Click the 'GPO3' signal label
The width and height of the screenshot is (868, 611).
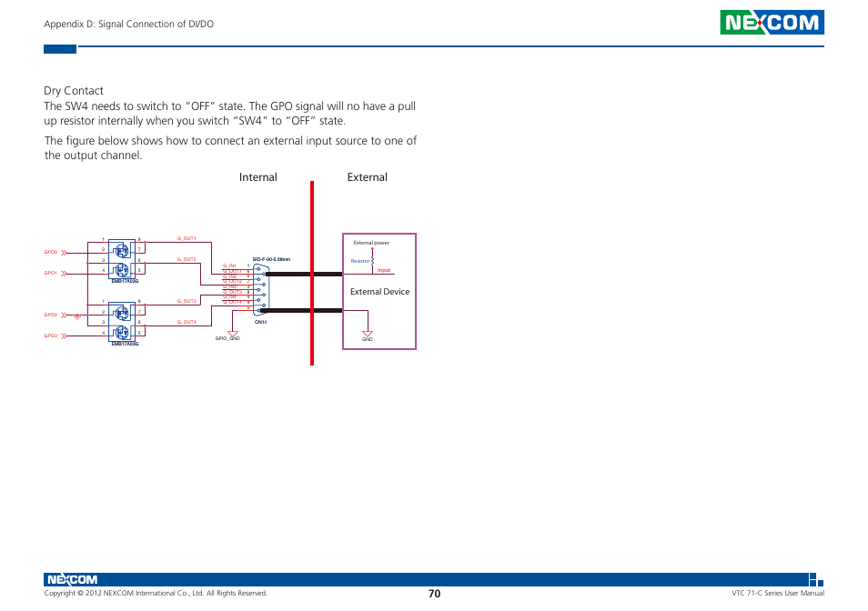click(x=50, y=336)
